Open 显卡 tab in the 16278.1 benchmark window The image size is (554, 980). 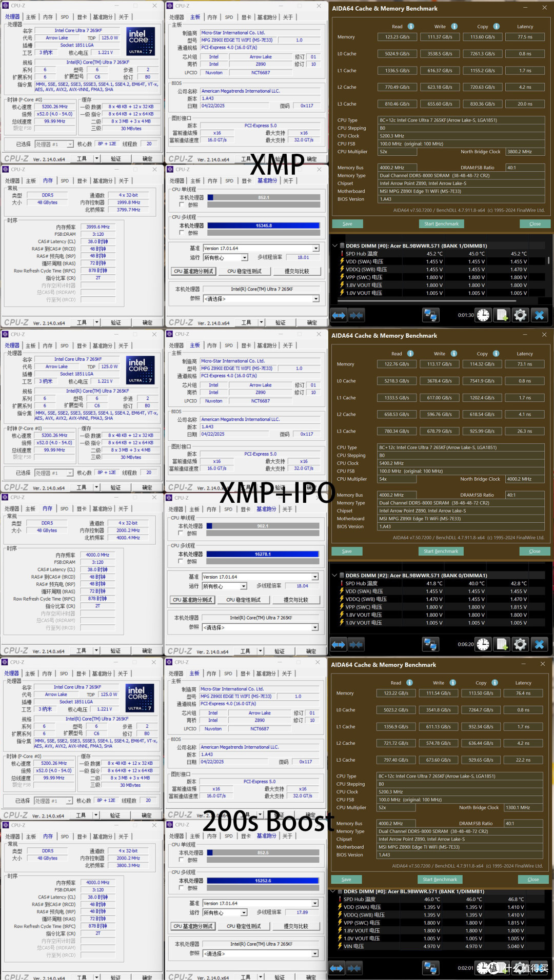coord(246,509)
